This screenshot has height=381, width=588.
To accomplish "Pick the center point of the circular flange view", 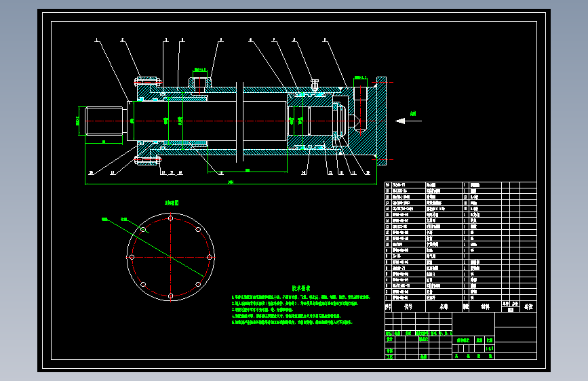I will click(x=171, y=257).
